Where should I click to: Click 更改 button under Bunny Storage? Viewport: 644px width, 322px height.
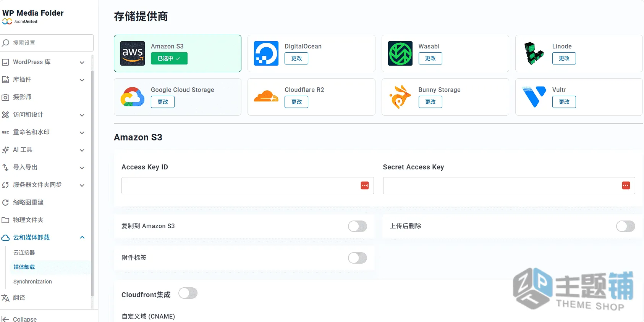pyautogui.click(x=430, y=102)
